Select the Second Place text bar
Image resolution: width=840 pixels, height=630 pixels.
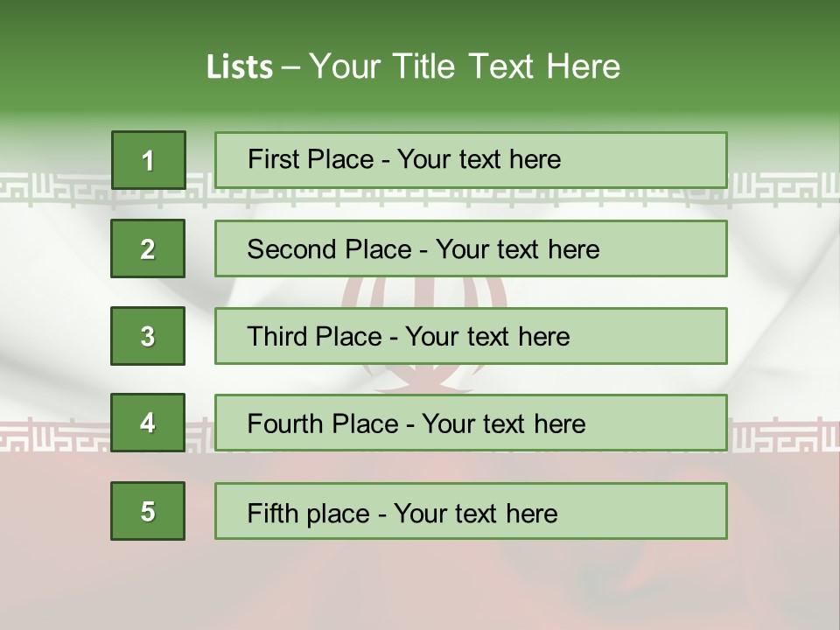[x=471, y=248]
